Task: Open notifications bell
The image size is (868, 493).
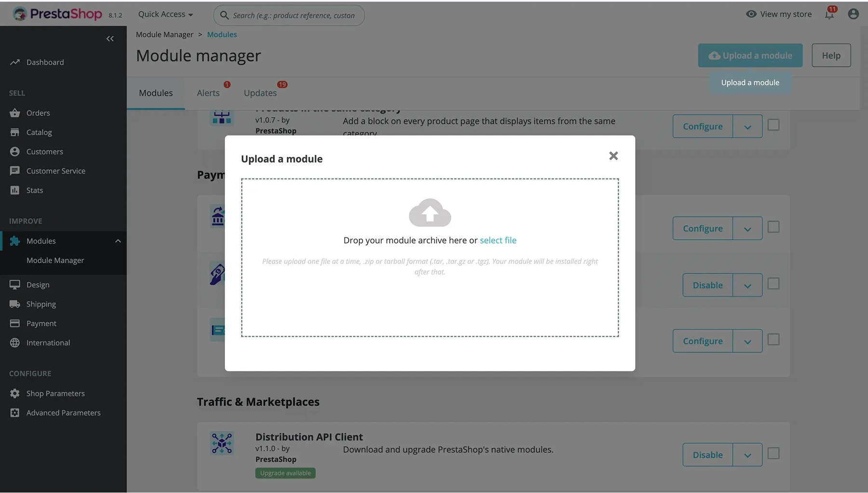Action: [x=829, y=14]
